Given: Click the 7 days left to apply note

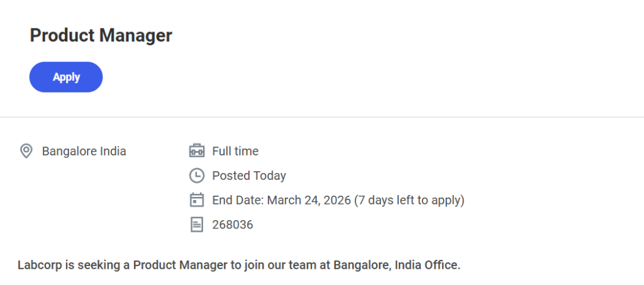Looking at the screenshot, I should [409, 200].
